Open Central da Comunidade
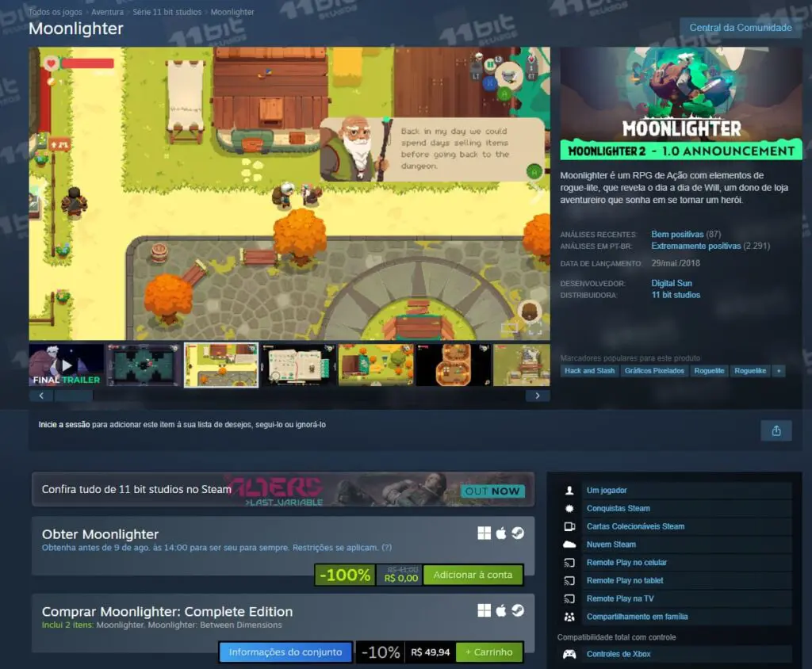The image size is (812, 669). (x=741, y=28)
